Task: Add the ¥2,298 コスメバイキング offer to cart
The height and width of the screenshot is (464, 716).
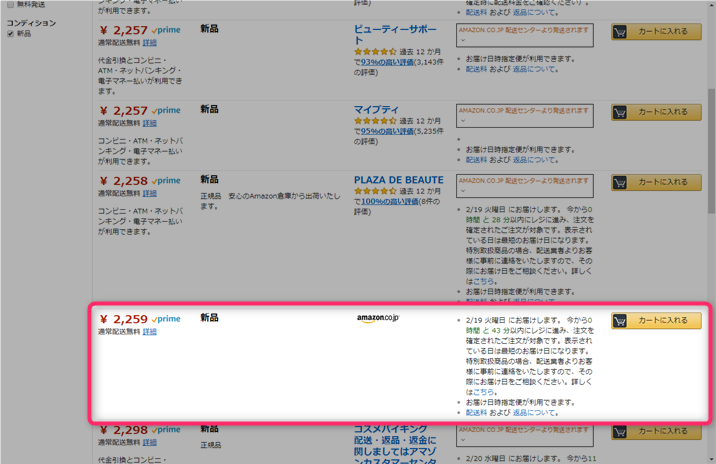Action: (x=656, y=432)
